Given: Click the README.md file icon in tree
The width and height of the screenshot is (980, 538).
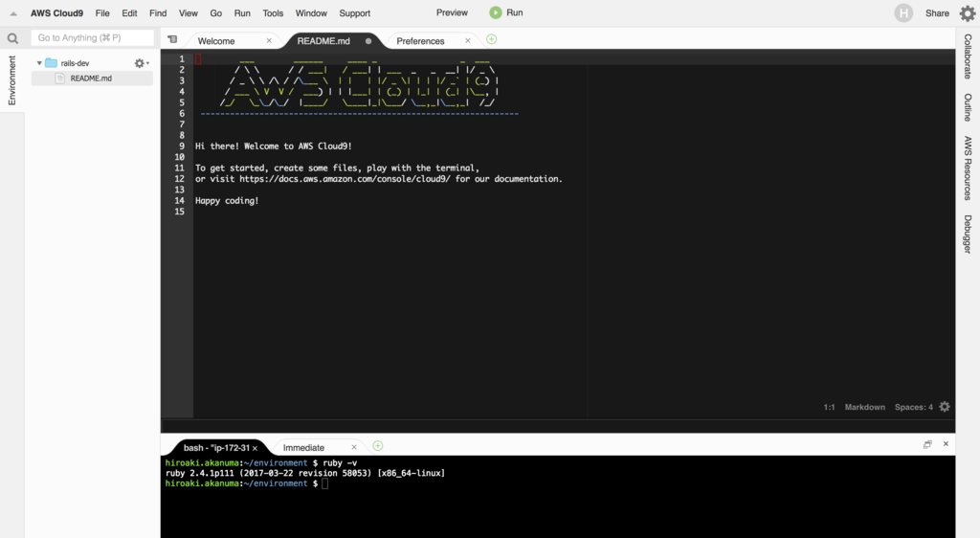Looking at the screenshot, I should coord(60,78).
